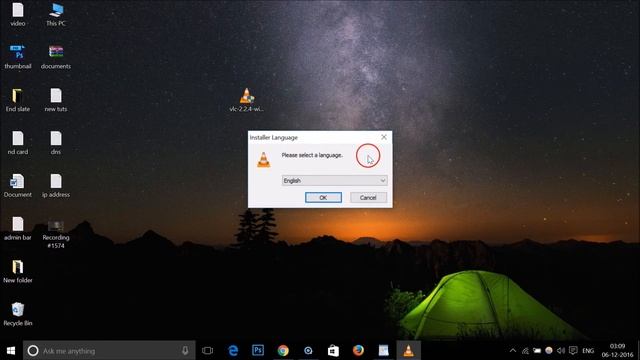Select the dns file icon
The image size is (640, 360).
pos(56,143)
